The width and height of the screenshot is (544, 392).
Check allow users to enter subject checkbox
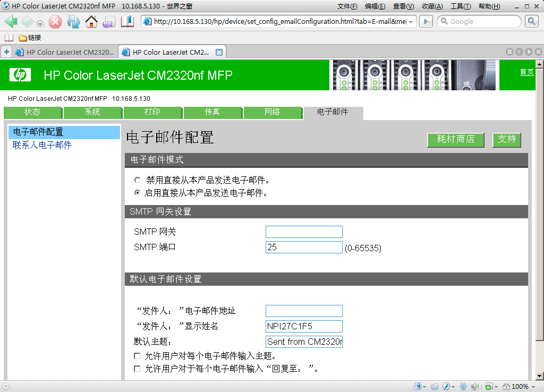[x=138, y=356]
